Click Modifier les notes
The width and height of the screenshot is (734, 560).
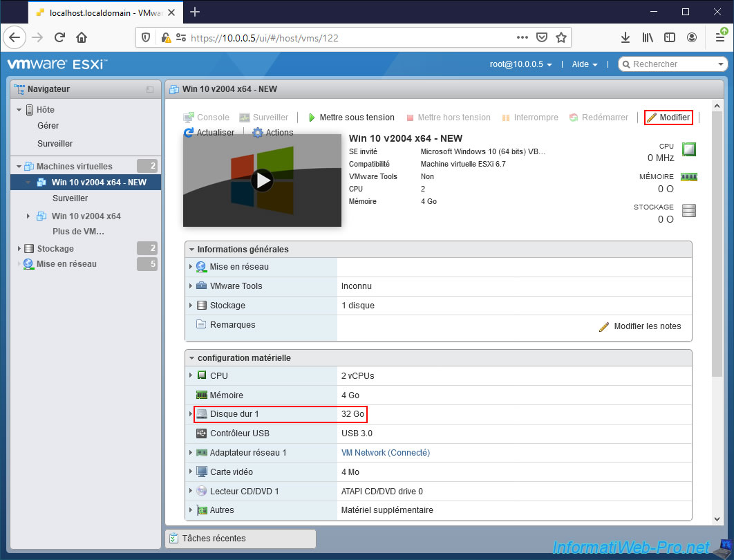[x=641, y=326]
